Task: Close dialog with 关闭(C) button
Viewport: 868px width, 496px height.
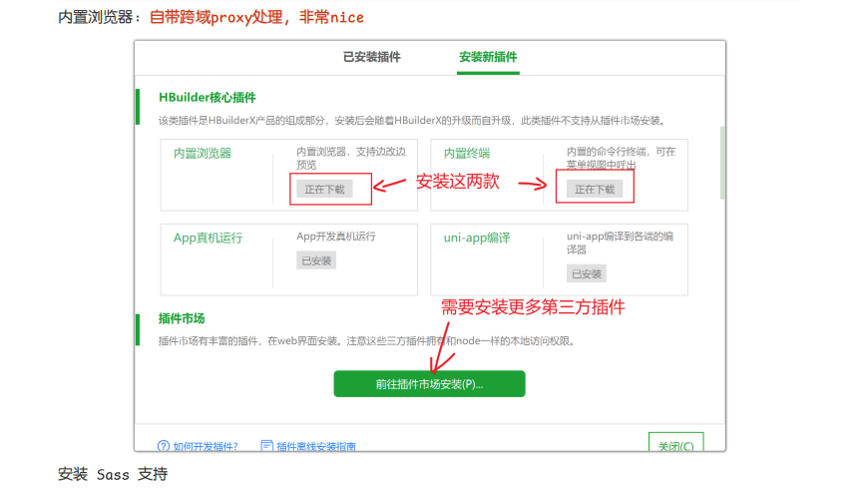Action: [x=675, y=442]
